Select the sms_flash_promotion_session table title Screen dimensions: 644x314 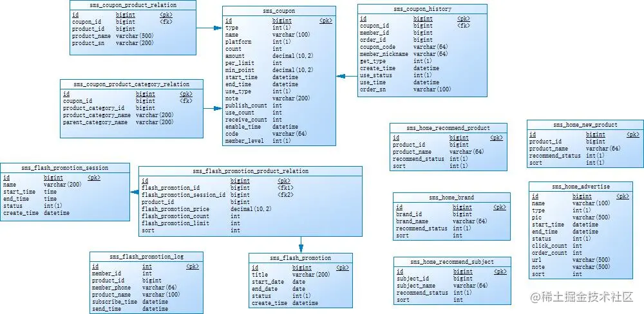pyautogui.click(x=65, y=168)
